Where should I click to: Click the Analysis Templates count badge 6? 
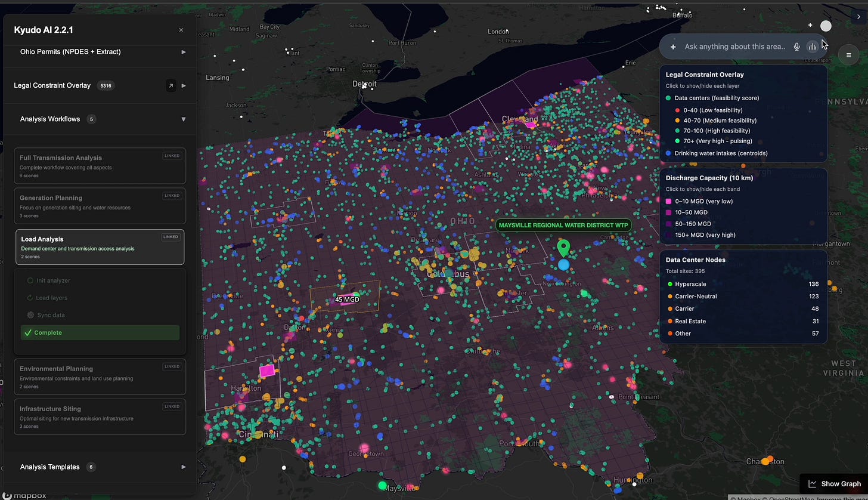(x=91, y=467)
